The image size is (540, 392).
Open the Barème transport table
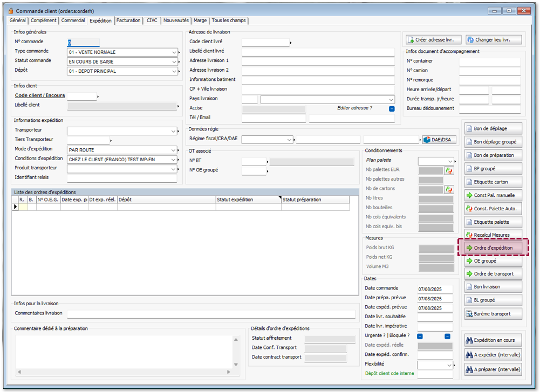[x=493, y=313]
